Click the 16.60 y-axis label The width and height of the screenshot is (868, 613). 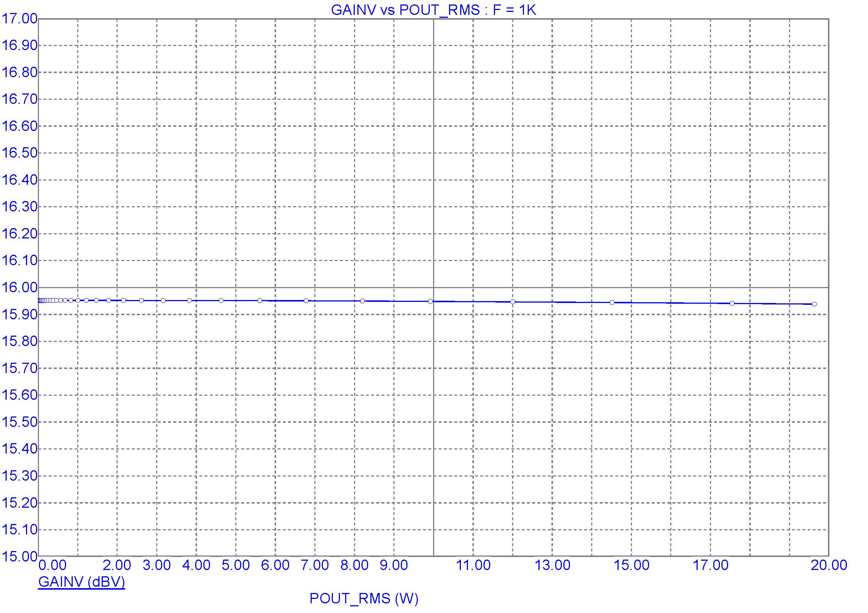pos(20,126)
